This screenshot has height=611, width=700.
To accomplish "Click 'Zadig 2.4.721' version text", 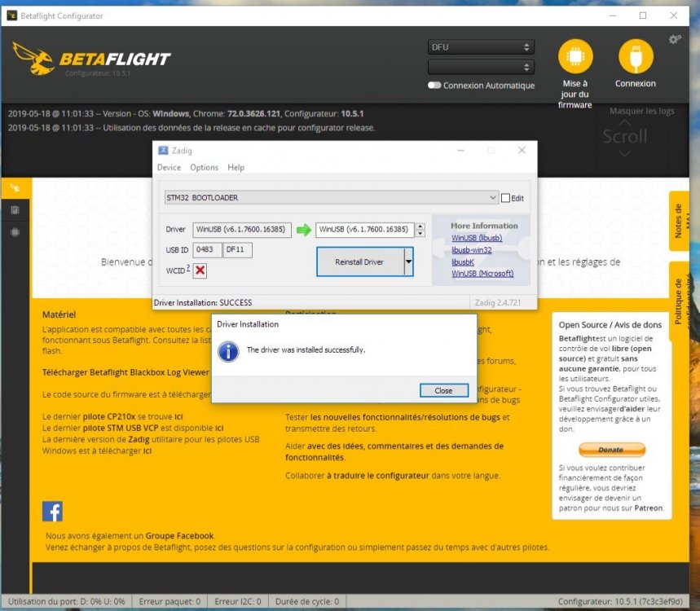I will tap(498, 302).
